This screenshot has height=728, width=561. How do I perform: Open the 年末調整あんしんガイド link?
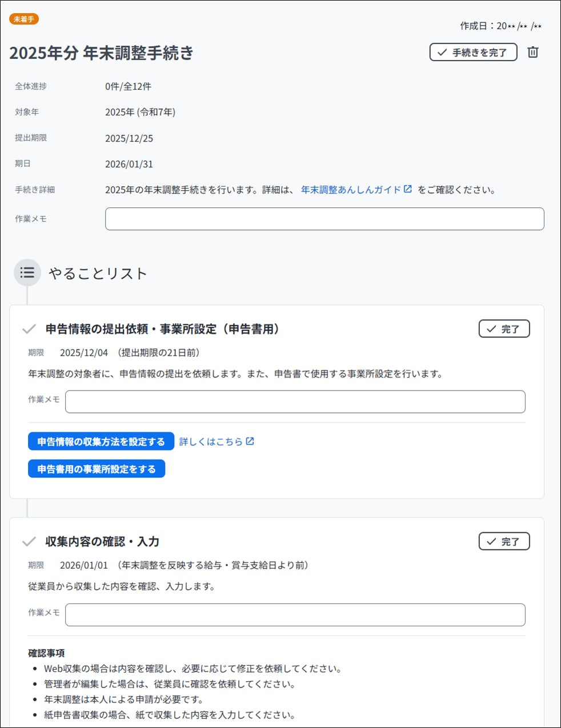pos(351,190)
